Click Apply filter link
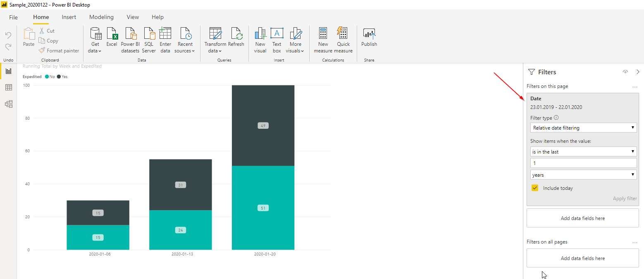The image size is (644, 279). [625, 199]
